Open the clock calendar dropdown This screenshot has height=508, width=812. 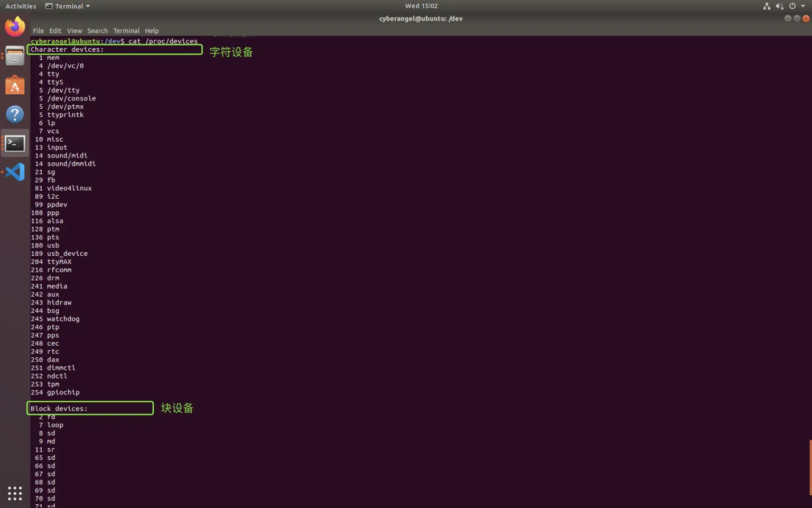tap(421, 6)
